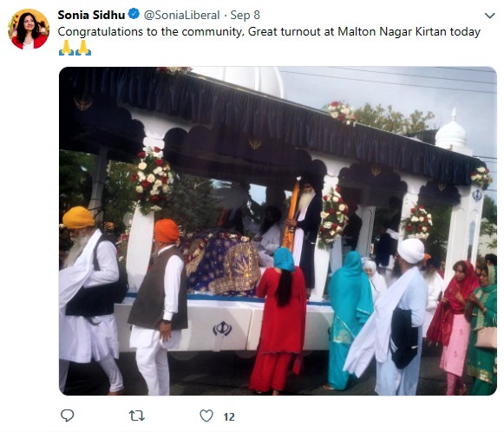Open the @SoniaLiberal handle link
The image size is (504, 432).
(x=181, y=15)
